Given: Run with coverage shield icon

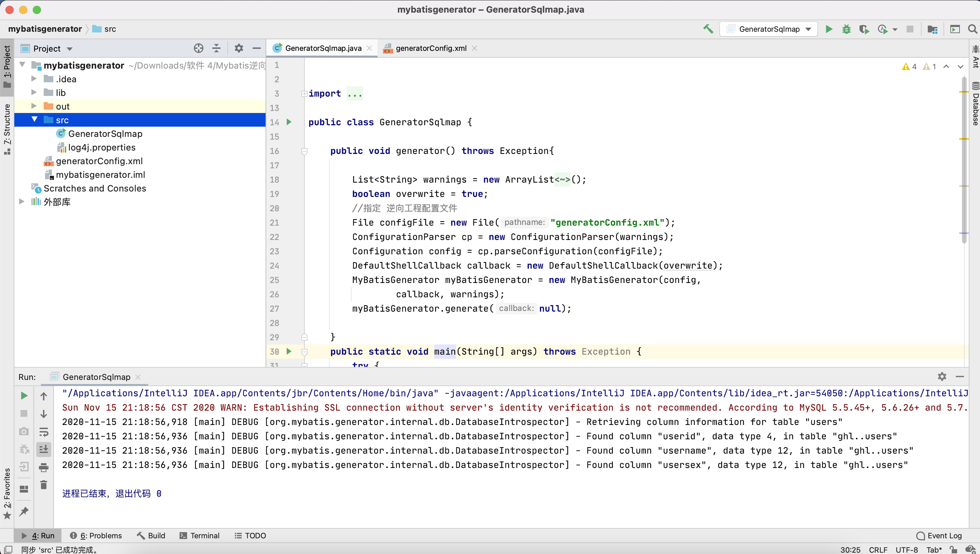Looking at the screenshot, I should [864, 29].
